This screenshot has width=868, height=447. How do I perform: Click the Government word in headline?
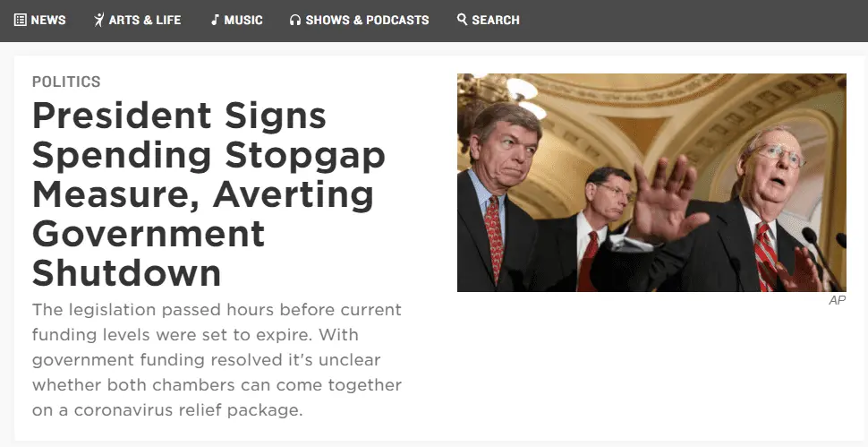tap(149, 233)
